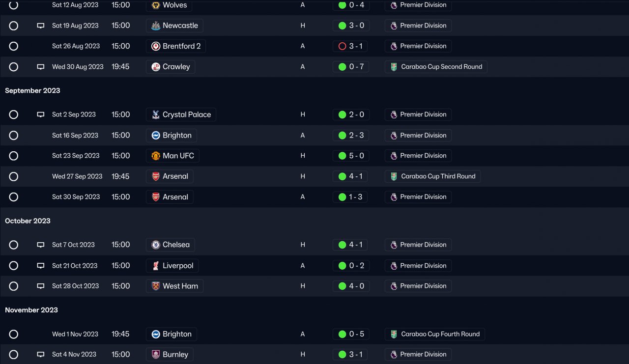The image size is (629, 364).
Task: Click the Burnley team name button
Action: 170,354
